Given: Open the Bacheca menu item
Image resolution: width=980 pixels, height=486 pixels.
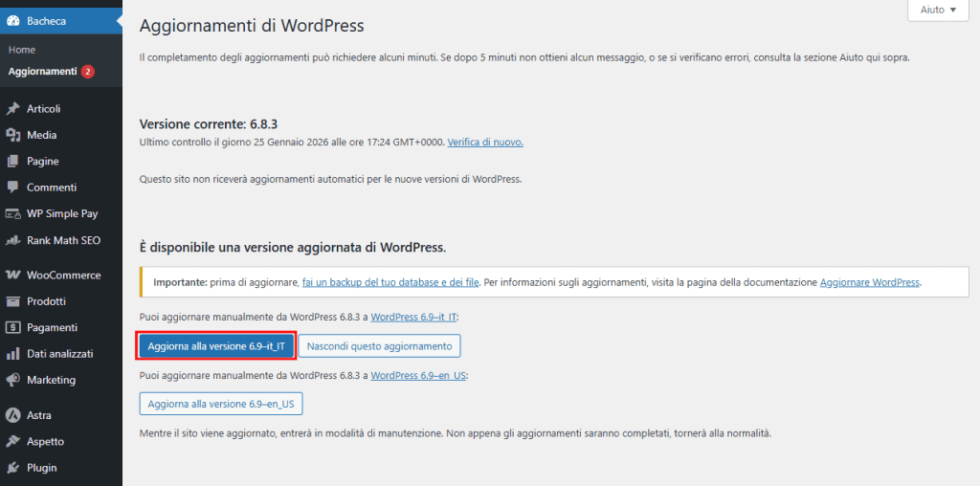Looking at the screenshot, I should click(61, 21).
